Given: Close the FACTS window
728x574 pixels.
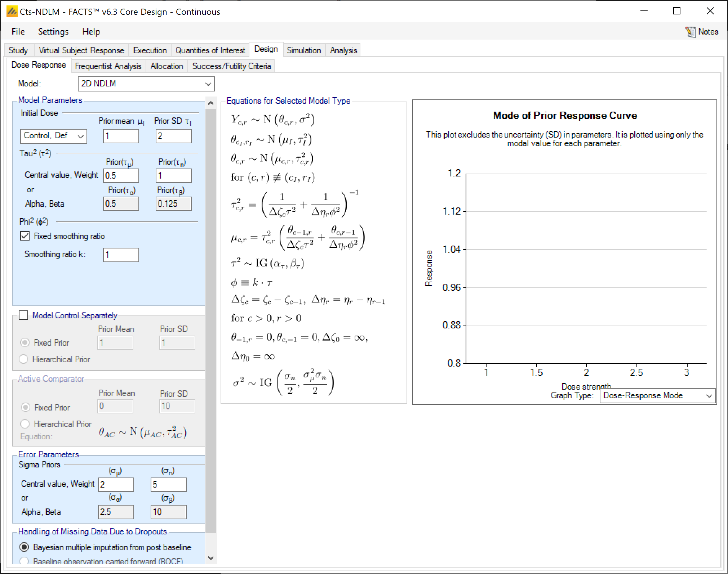Looking at the screenshot, I should click(710, 11).
